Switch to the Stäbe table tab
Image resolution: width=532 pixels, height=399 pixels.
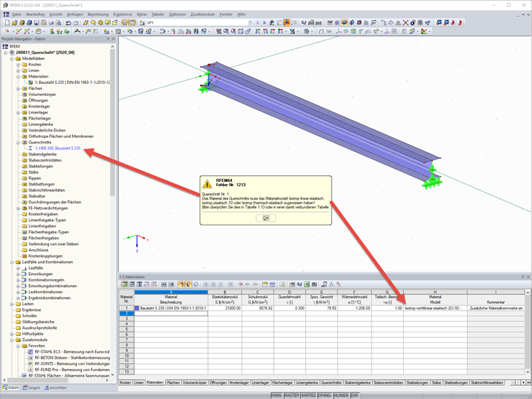[436, 382]
